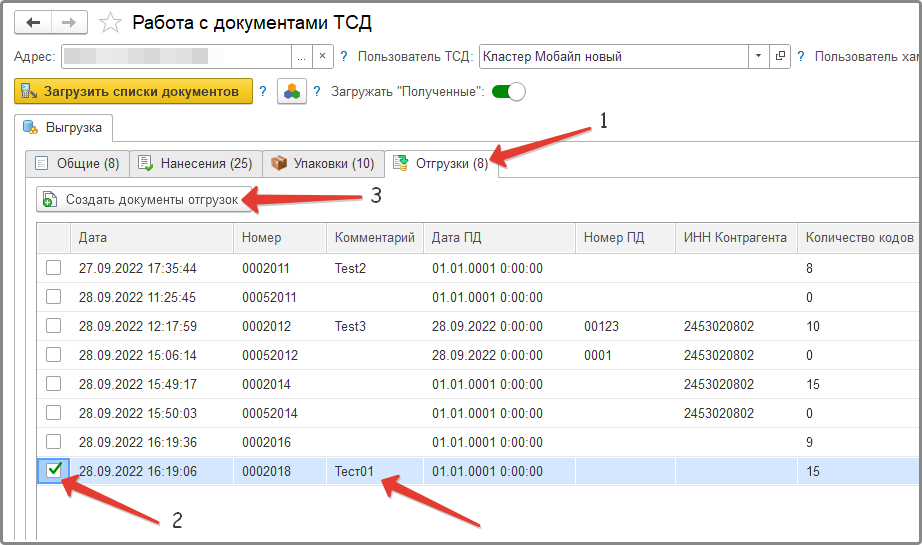Click code count 9 in row 0002016
This screenshot has width=922, height=545.
pyautogui.click(x=809, y=442)
